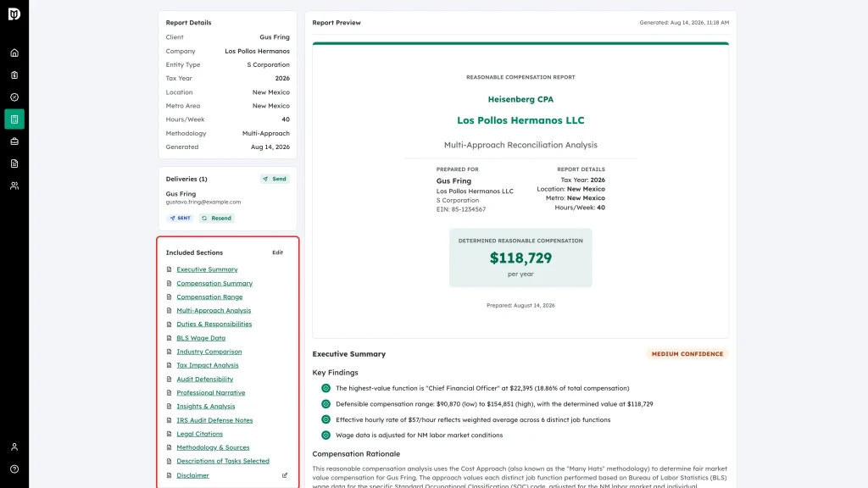Open Descriptions of Tasks Selected link
Image resolution: width=868 pixels, height=488 pixels.
click(223, 461)
